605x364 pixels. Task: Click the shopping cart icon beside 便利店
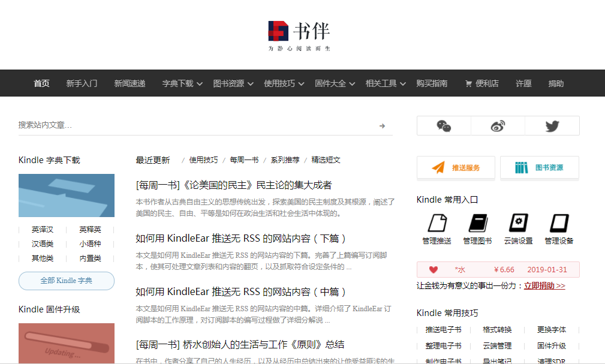point(468,83)
